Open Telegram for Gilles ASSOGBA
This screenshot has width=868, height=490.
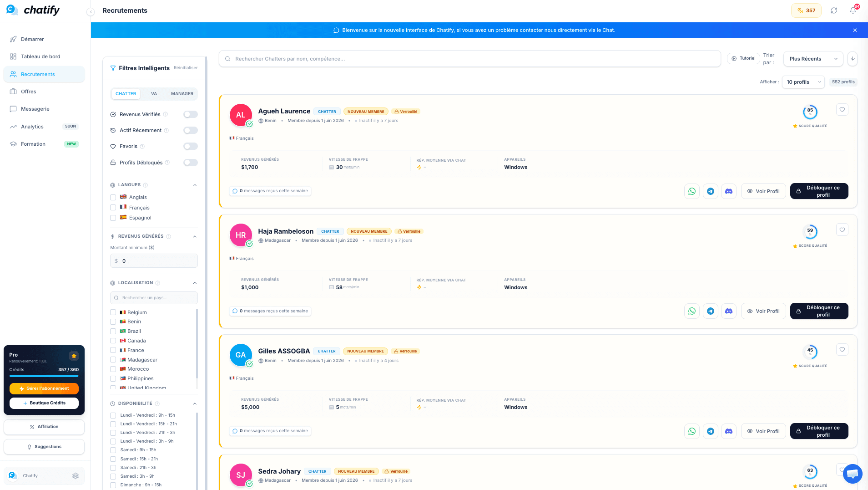[711, 431]
